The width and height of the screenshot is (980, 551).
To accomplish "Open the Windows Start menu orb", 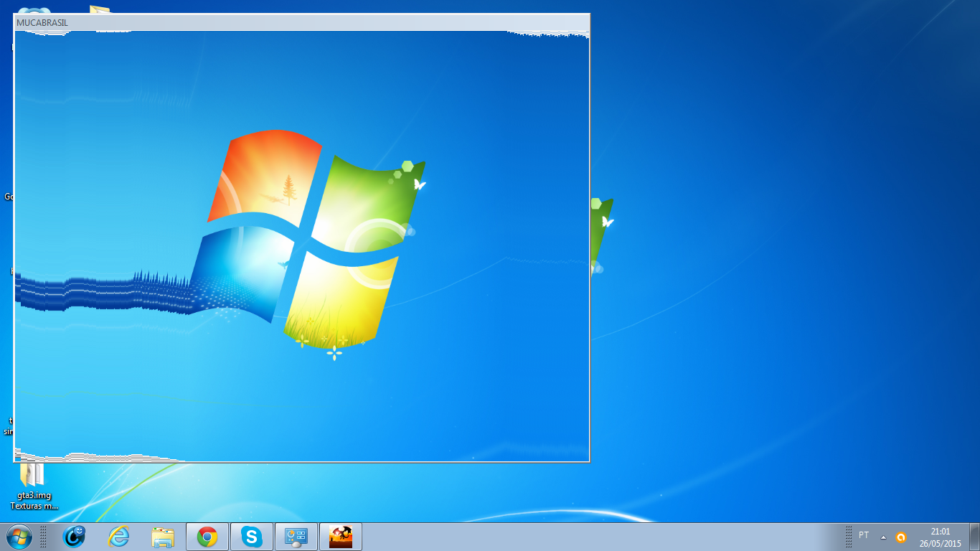I will [x=19, y=536].
